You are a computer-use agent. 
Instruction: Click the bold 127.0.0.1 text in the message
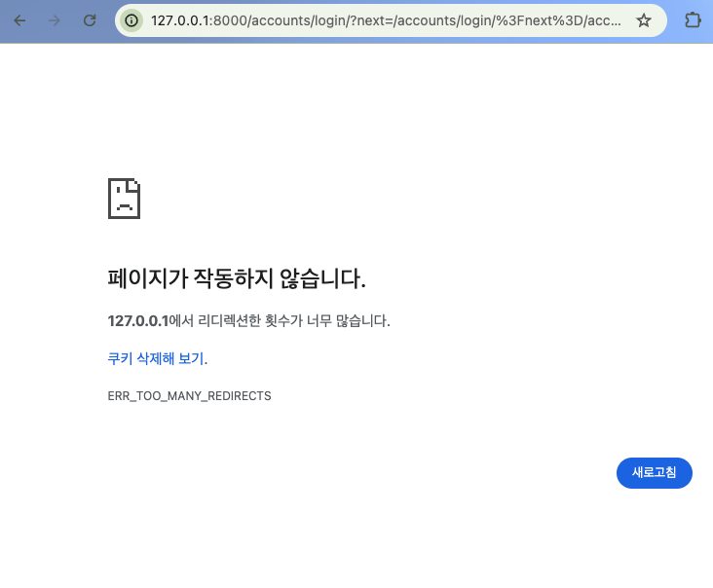[138, 321]
